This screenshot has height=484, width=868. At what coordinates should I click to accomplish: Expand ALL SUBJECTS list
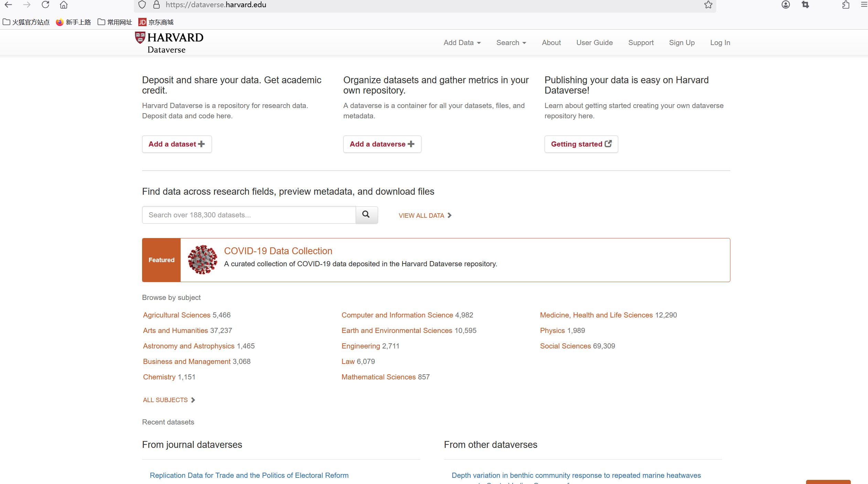click(x=169, y=400)
